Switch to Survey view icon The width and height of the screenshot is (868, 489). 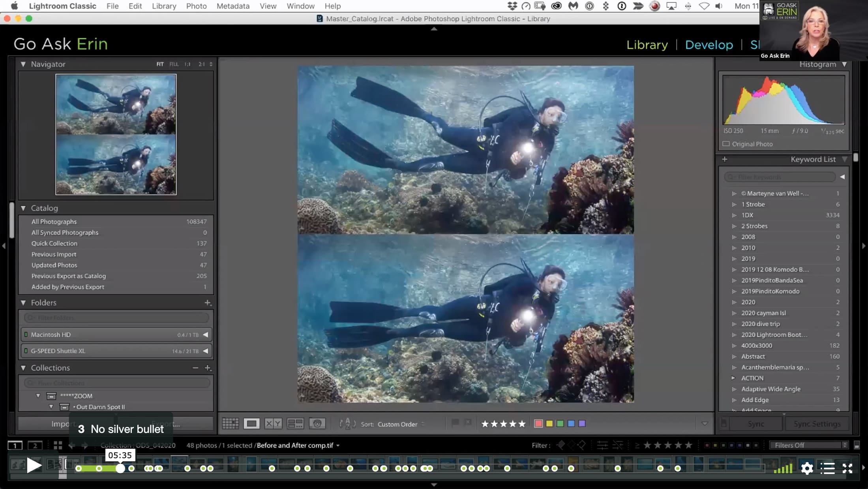295,424
